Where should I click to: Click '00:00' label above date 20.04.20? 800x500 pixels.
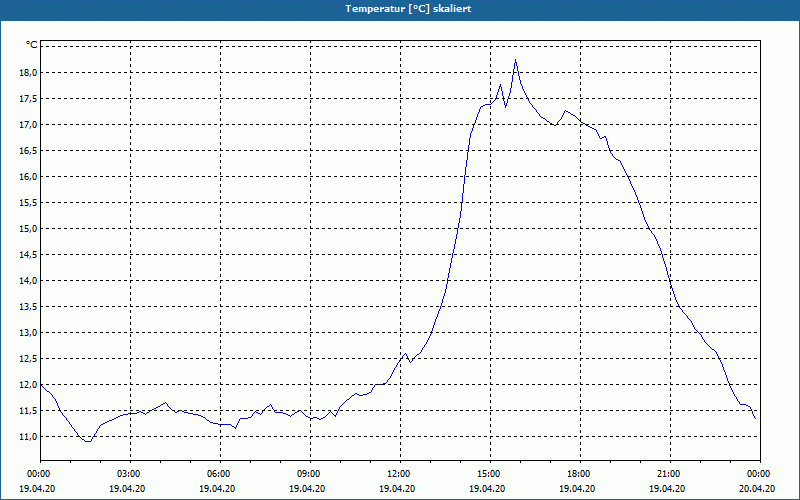760,474
